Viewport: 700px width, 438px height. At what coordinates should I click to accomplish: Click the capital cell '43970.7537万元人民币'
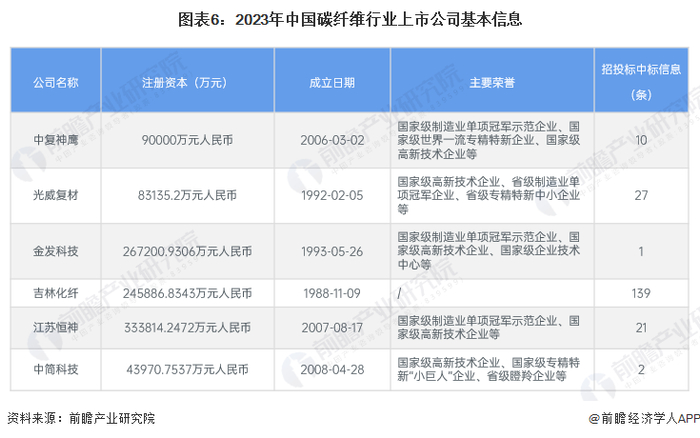(188, 370)
